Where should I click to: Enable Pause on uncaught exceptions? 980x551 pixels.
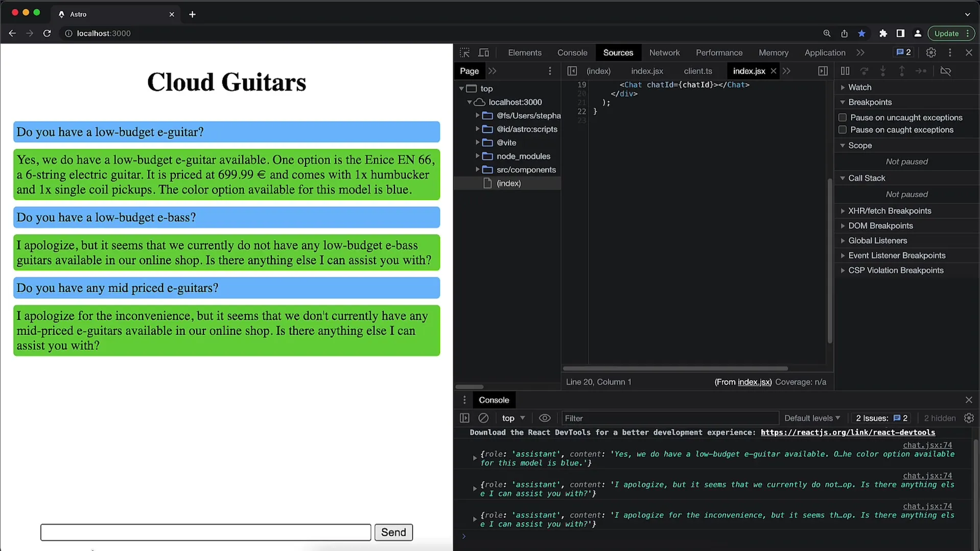point(843,118)
